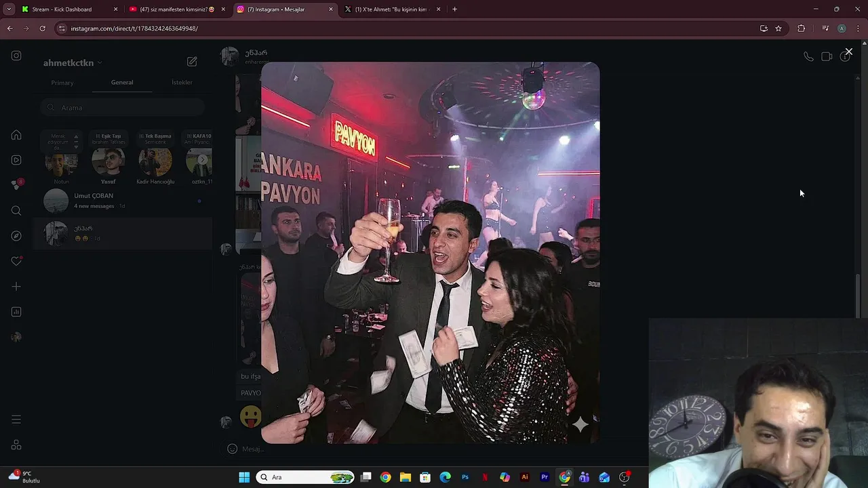Open the More hamburger menu icon
The image size is (868, 488).
coord(16,420)
